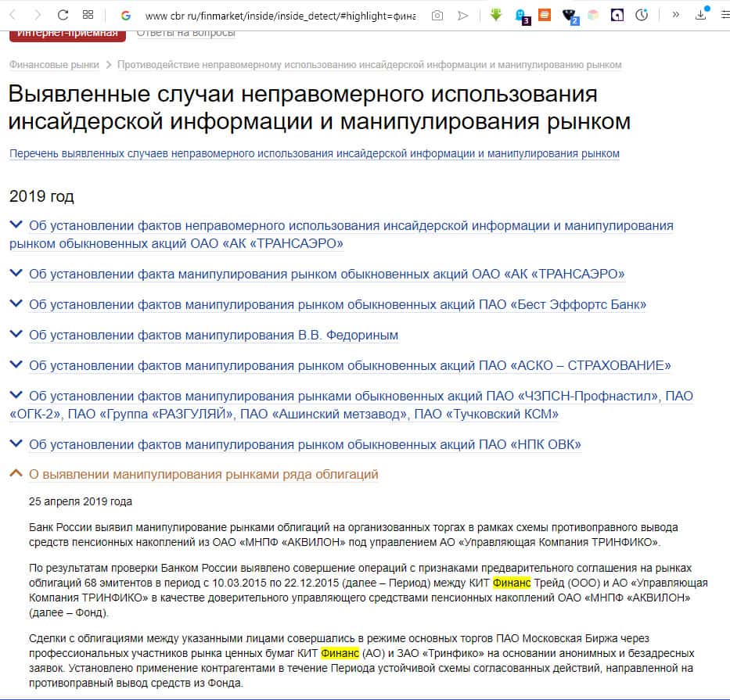Open Ответы на вопросы link

click(185, 33)
